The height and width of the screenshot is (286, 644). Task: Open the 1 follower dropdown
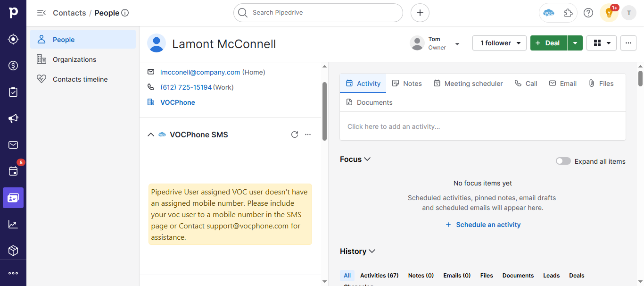[x=499, y=43]
